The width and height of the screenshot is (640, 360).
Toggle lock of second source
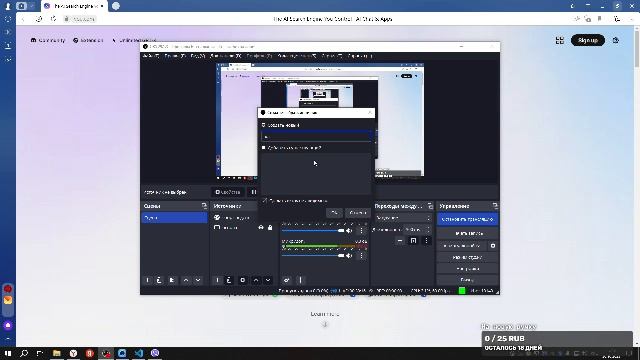[x=270, y=227]
